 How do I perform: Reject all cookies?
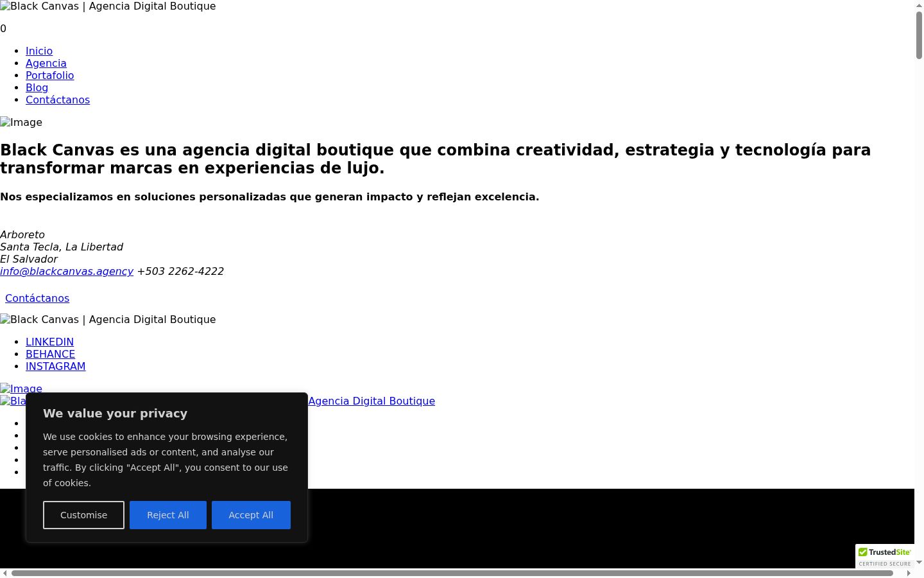168,515
